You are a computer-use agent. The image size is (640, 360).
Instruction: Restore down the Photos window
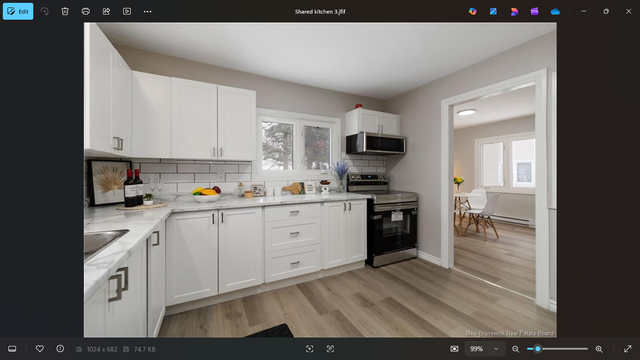tap(606, 11)
